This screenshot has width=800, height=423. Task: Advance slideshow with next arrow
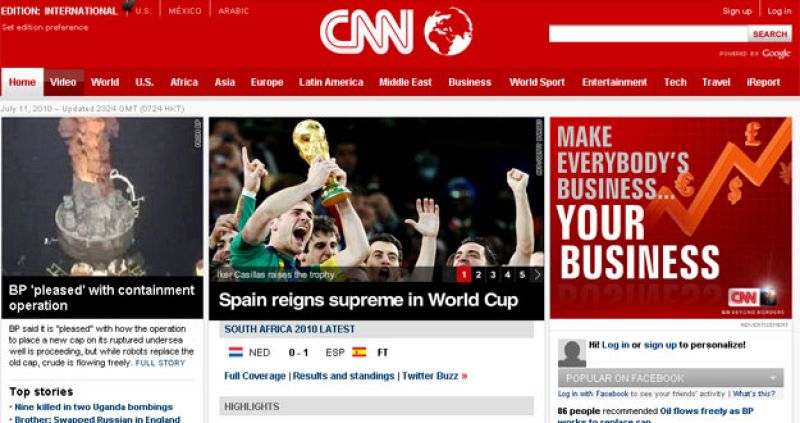(x=537, y=275)
